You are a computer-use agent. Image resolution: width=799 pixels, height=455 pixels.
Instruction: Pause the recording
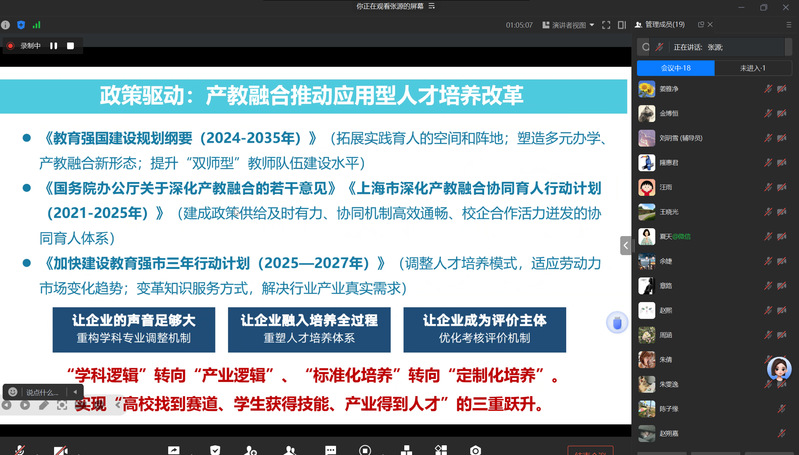click(54, 46)
